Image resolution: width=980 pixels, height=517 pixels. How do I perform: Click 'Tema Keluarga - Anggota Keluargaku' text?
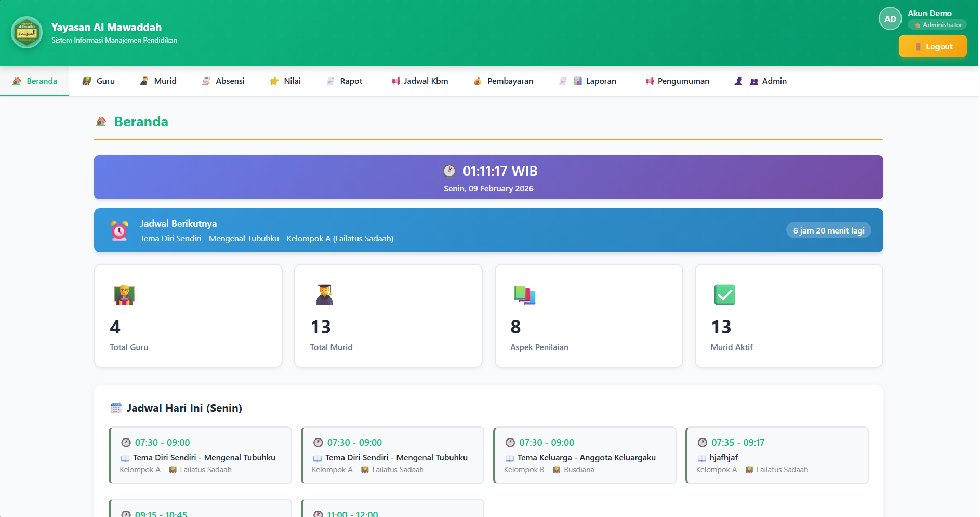[x=586, y=458]
